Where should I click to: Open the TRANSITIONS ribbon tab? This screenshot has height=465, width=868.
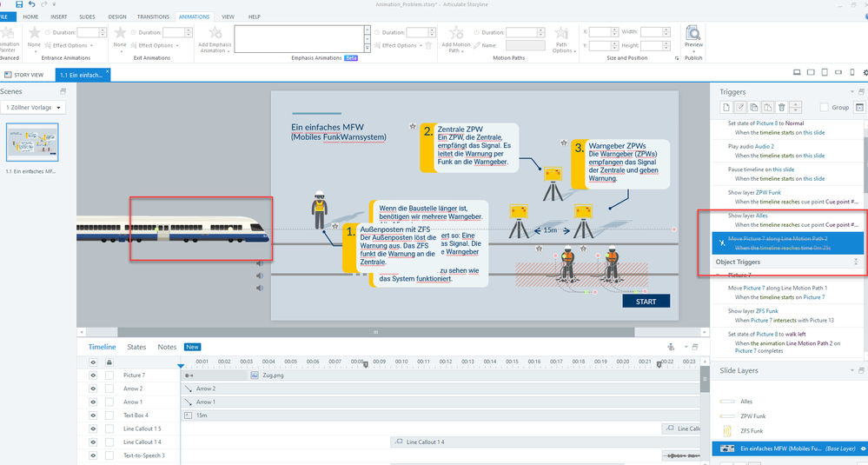[x=153, y=17]
